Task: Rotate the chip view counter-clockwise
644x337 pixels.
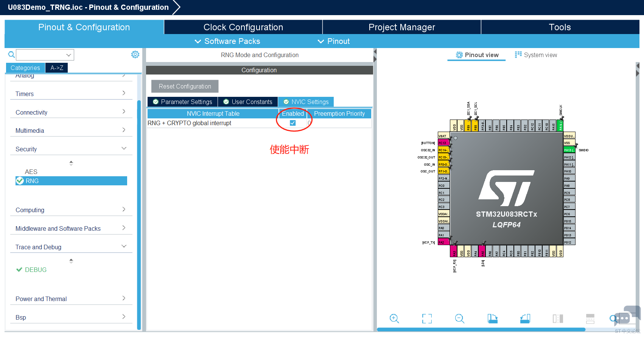Action: (525, 318)
